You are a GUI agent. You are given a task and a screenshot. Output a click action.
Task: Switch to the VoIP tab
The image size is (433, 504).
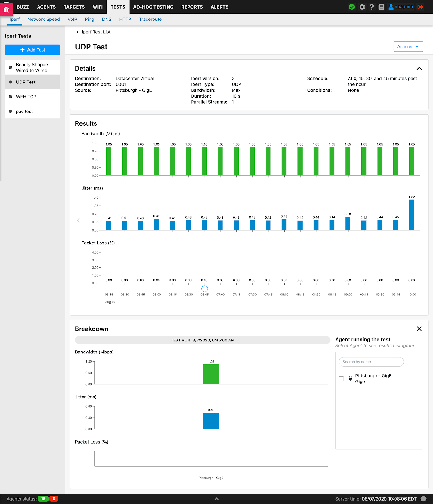pyautogui.click(x=72, y=19)
